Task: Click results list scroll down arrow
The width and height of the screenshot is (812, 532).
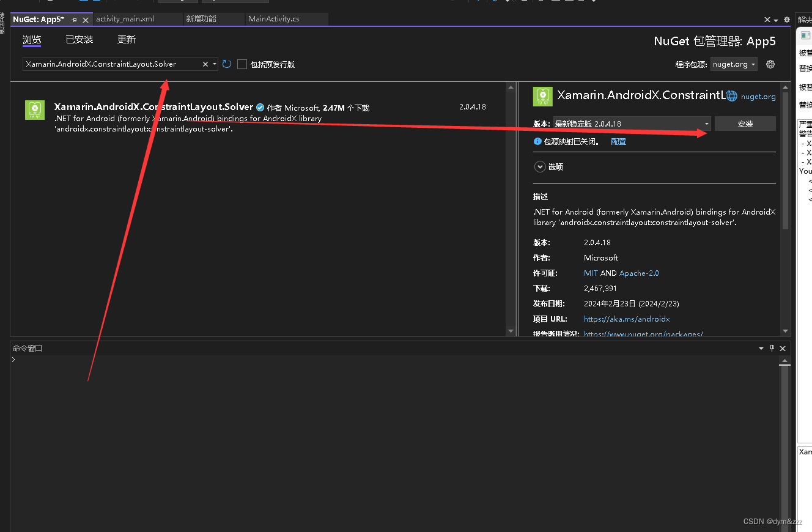Action: pos(511,331)
